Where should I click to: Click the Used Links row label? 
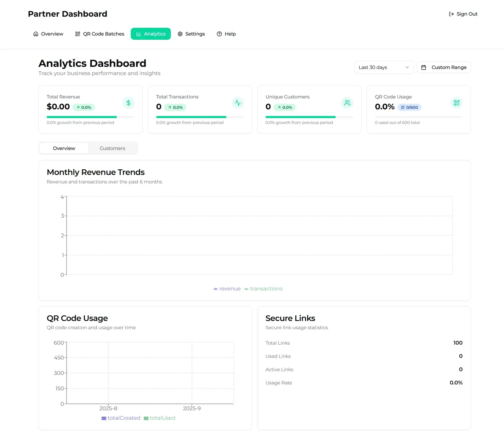click(278, 356)
